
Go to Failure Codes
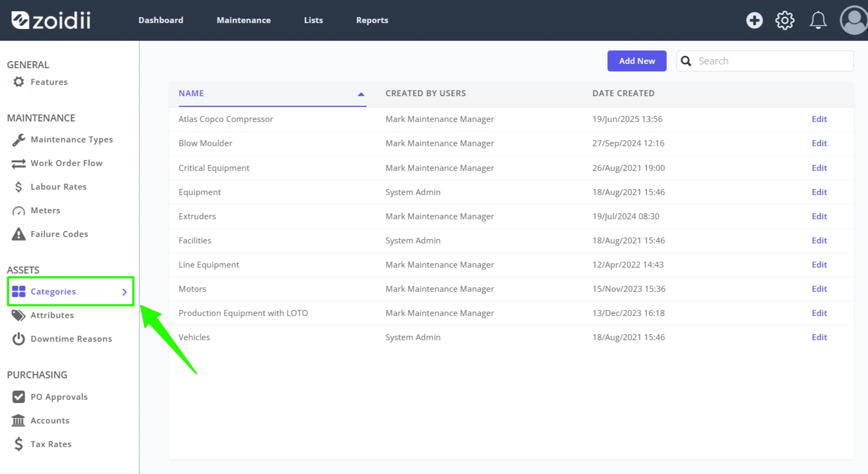click(59, 234)
